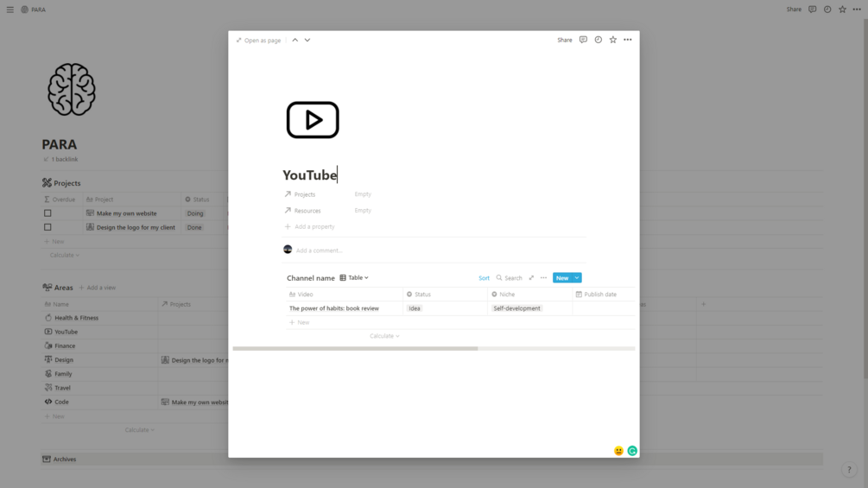Open the Table view dropdown
Image resolution: width=868 pixels, height=488 pixels.
tap(354, 278)
